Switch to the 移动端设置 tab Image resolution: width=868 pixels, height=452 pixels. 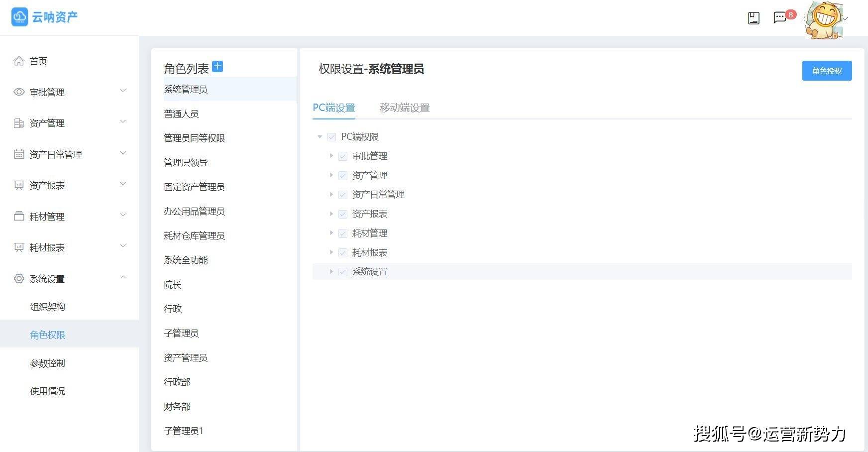coord(404,108)
